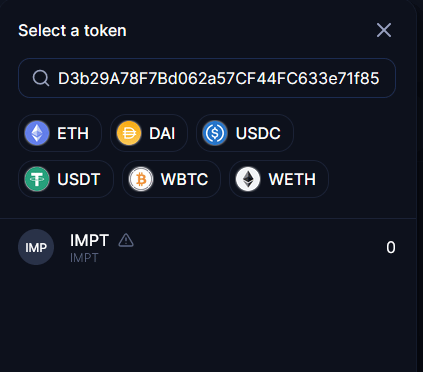Click the blue USDC dollar icon
The height and width of the screenshot is (372, 423).
pyautogui.click(x=215, y=133)
